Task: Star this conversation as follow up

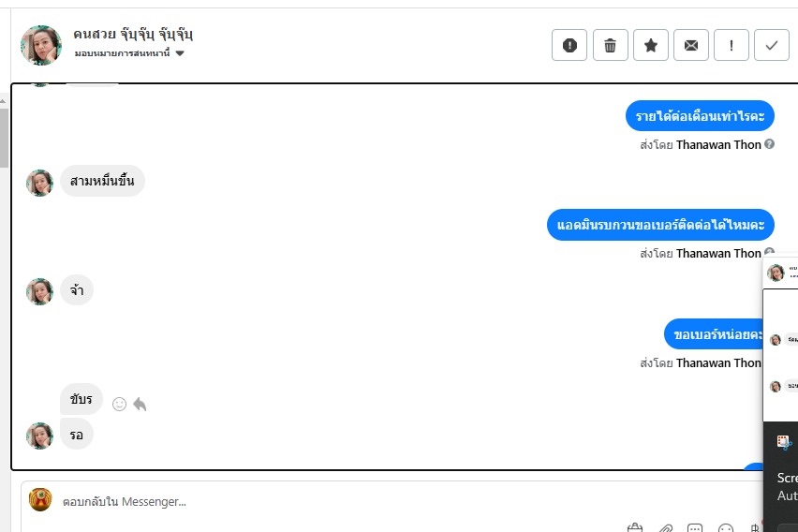Action: (x=650, y=45)
